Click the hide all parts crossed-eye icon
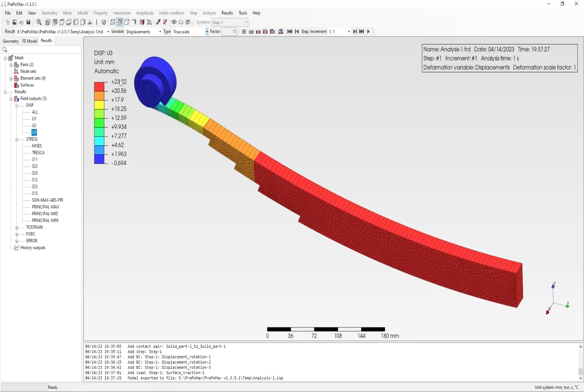 point(188,22)
